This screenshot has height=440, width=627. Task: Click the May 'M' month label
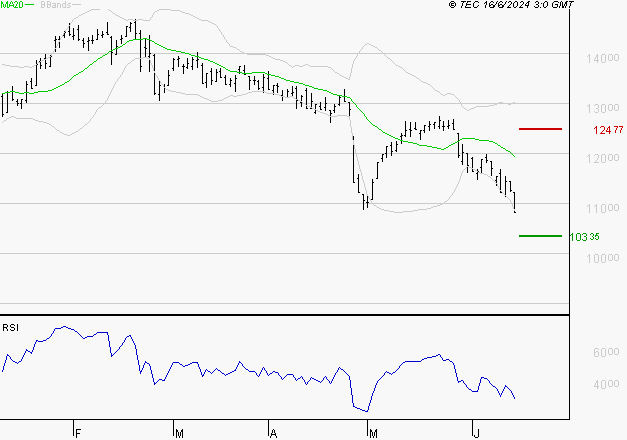(373, 434)
